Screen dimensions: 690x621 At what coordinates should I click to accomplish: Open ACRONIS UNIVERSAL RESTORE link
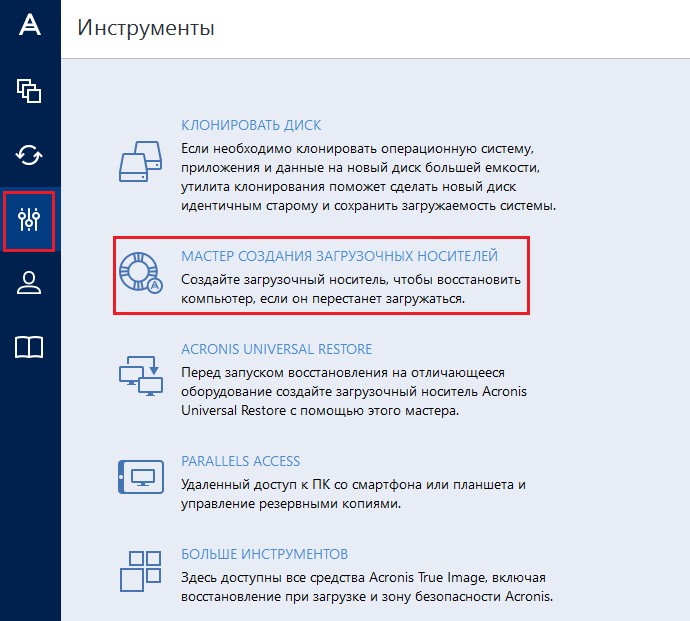coord(277,349)
